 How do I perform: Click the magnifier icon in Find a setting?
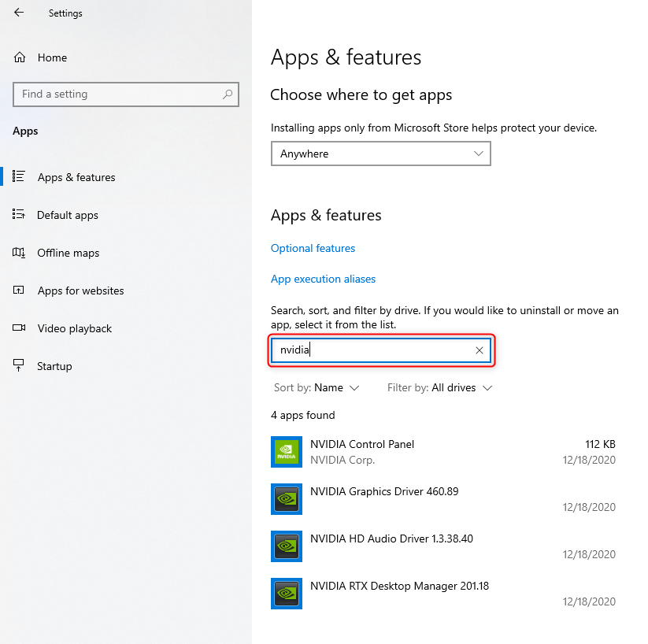tap(228, 94)
